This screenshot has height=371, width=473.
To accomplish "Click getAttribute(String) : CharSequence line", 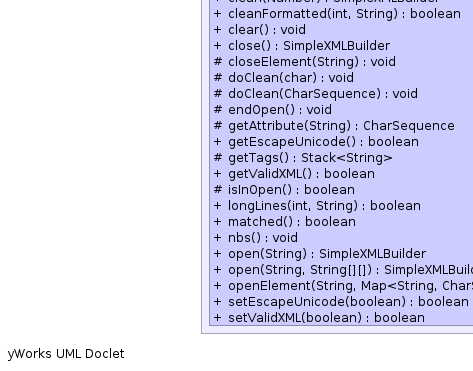I will (x=334, y=126).
